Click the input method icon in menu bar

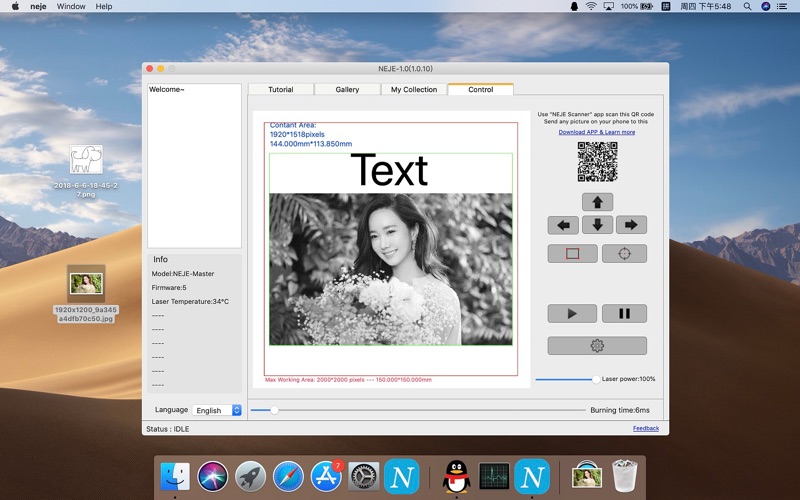pyautogui.click(x=665, y=6)
